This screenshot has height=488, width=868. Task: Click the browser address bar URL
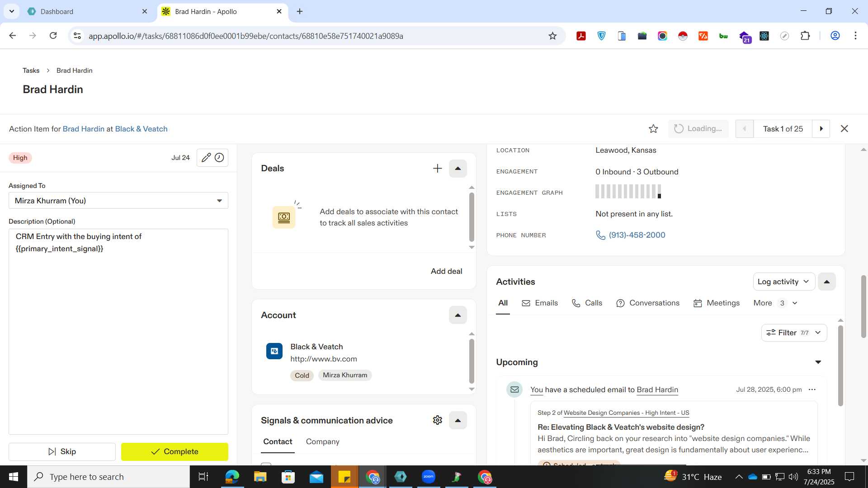click(246, 36)
